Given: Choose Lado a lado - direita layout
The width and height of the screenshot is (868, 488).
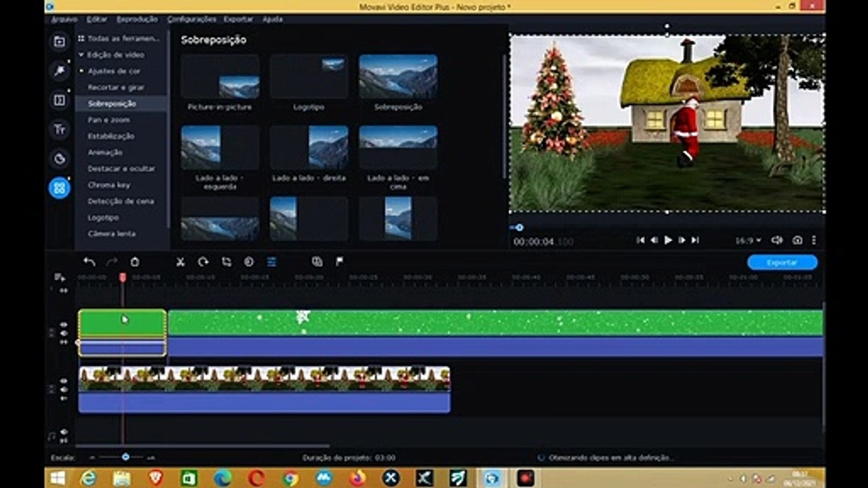Looking at the screenshot, I should point(309,147).
